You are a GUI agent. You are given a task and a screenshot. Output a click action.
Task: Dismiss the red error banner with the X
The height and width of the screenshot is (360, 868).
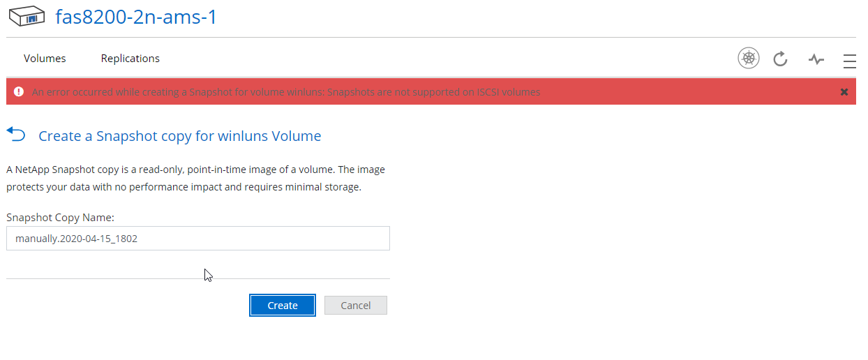click(x=844, y=92)
